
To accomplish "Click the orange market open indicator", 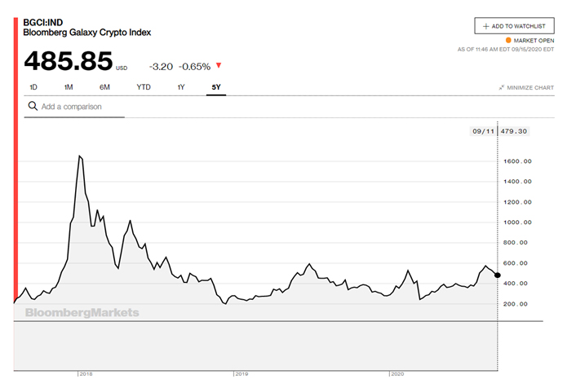I will coord(508,40).
